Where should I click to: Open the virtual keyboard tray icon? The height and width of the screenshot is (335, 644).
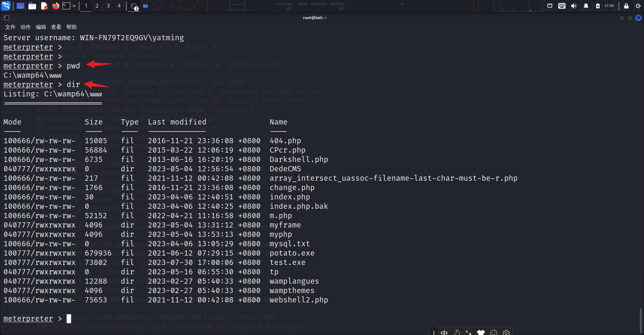562,6
